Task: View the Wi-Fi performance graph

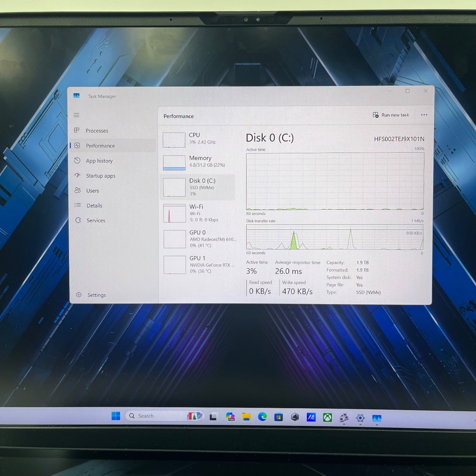Action: point(174,213)
